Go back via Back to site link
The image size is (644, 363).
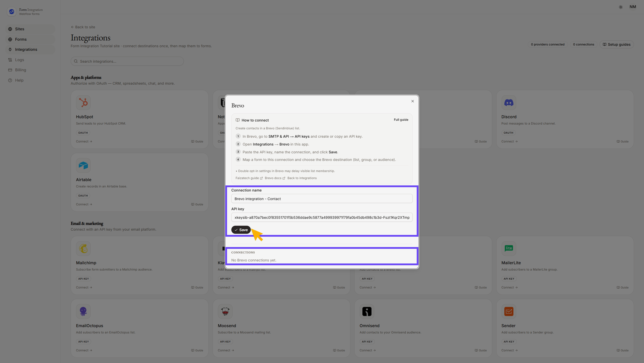pyautogui.click(x=83, y=27)
